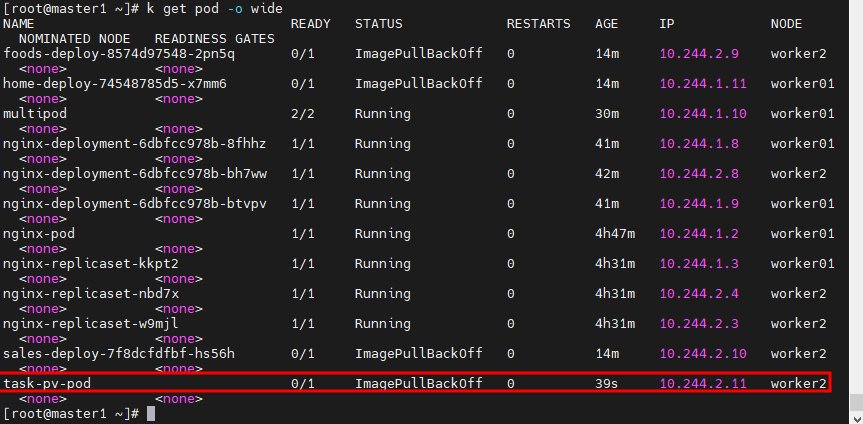Click Running status of nginx-pod
863x424 pixels.
(x=383, y=233)
